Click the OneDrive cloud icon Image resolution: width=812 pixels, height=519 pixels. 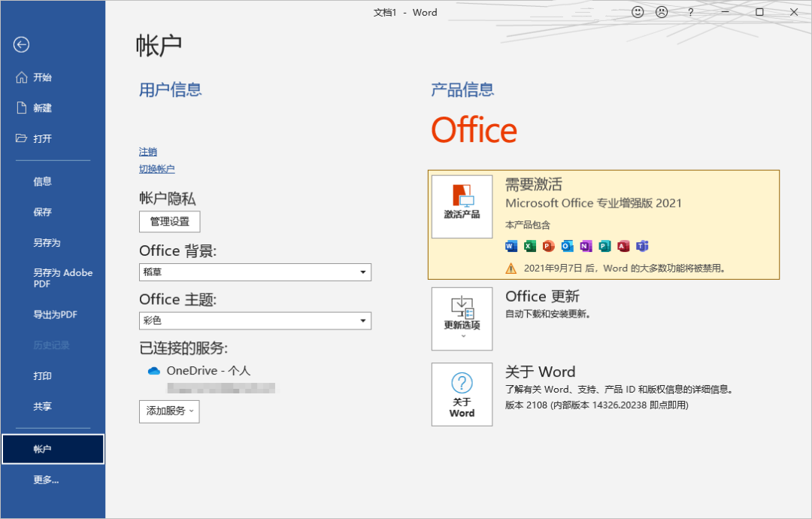coord(154,371)
